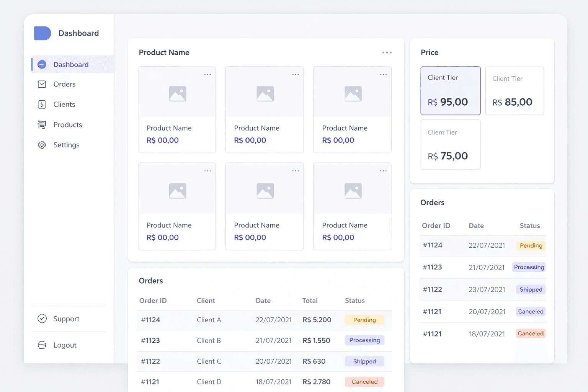Open Clients via its sidebar icon

coord(42,104)
